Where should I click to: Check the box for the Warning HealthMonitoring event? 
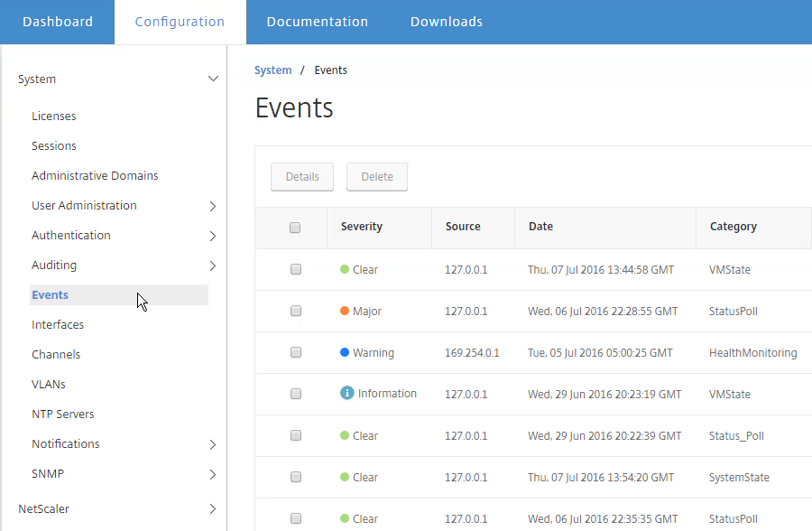(x=296, y=352)
